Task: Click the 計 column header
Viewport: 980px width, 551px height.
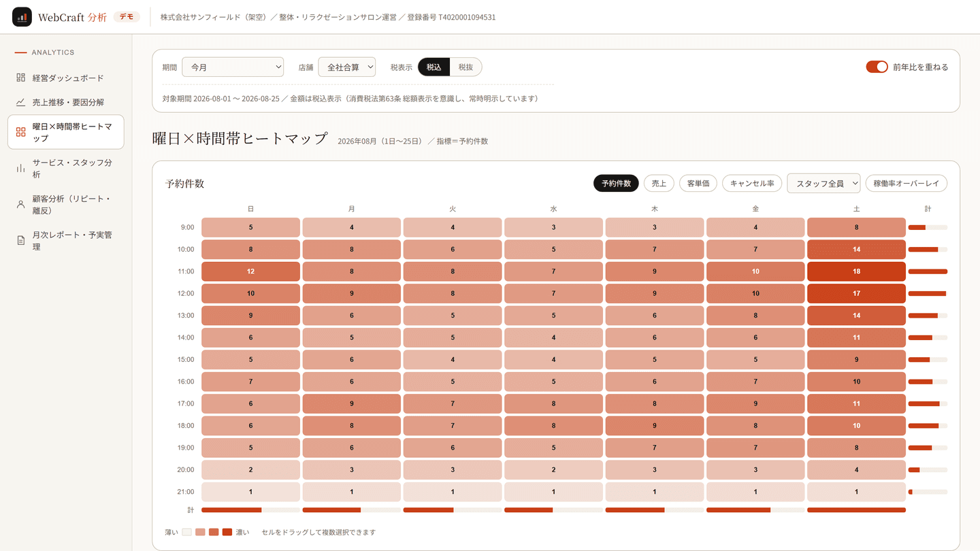Action: tap(928, 209)
